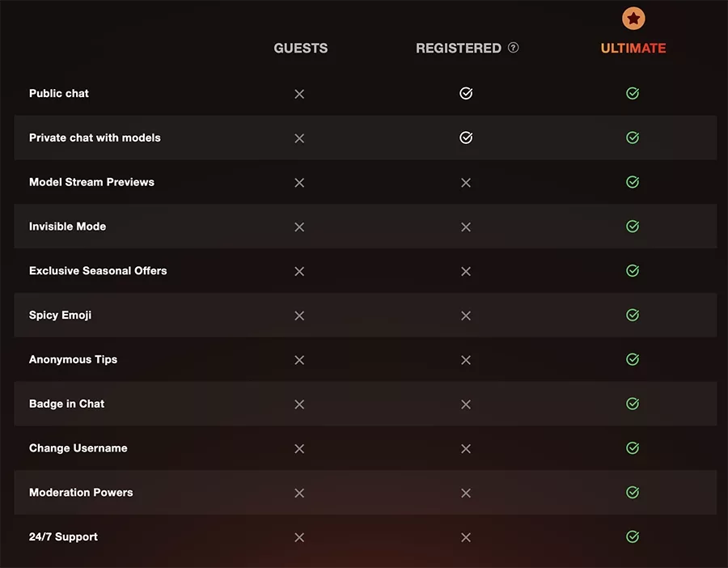Click Guests X icon for Public chat
The height and width of the screenshot is (568, 728).
299,94
